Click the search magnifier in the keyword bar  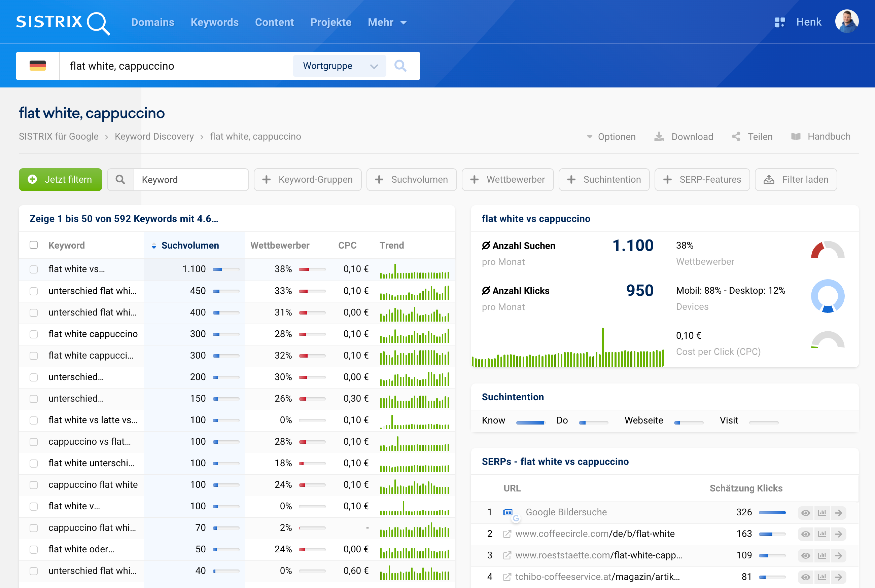pyautogui.click(x=400, y=66)
